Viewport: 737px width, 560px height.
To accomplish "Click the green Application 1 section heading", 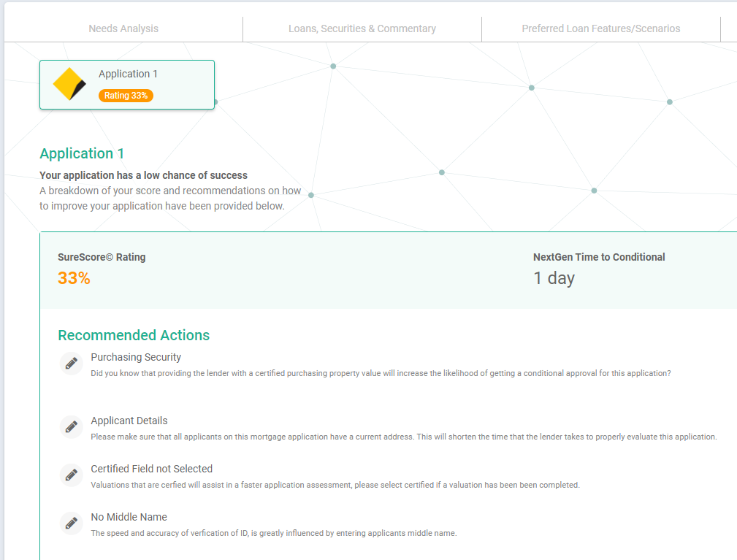I will point(82,153).
